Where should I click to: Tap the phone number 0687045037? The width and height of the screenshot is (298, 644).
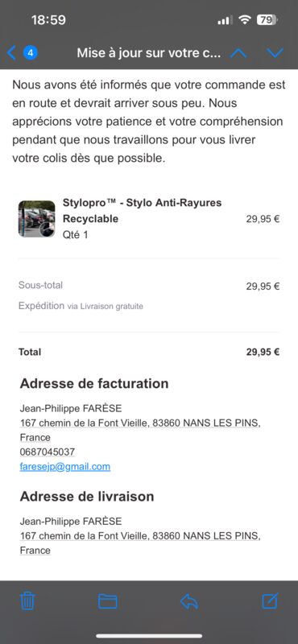[x=48, y=452]
